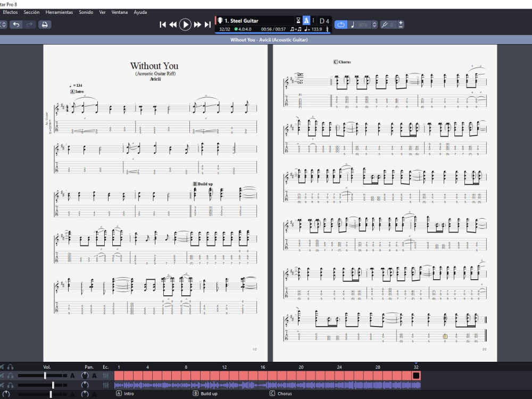
Task: Solo the first track with the headphones icon
Action: tap(11, 376)
